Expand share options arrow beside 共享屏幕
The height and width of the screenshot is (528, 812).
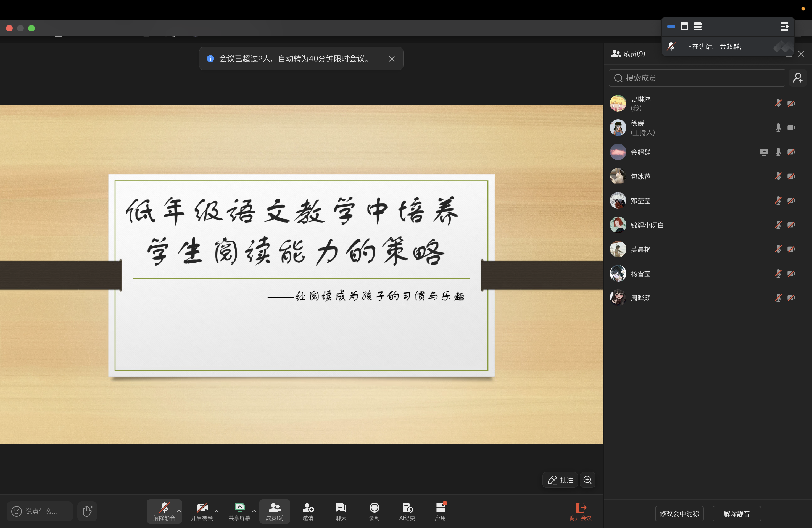[x=254, y=511]
